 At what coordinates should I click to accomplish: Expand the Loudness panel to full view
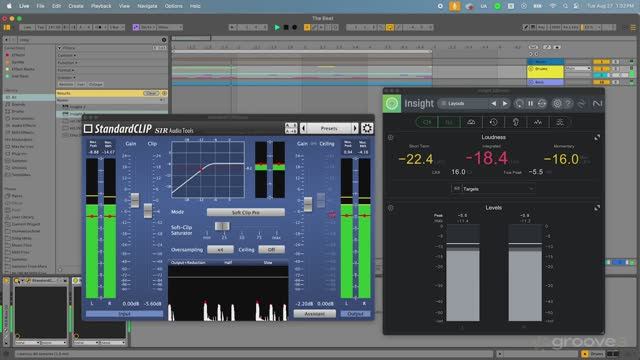click(x=597, y=138)
